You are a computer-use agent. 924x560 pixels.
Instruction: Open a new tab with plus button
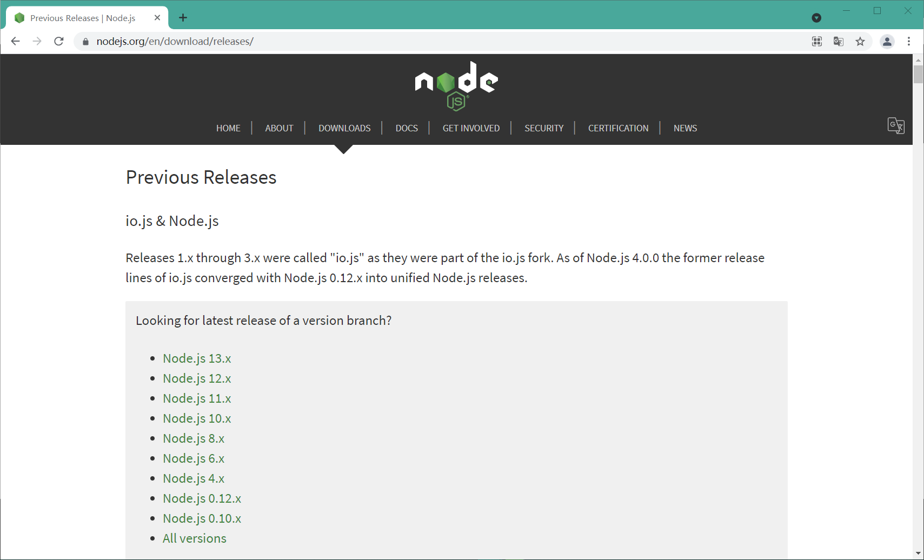click(x=183, y=18)
